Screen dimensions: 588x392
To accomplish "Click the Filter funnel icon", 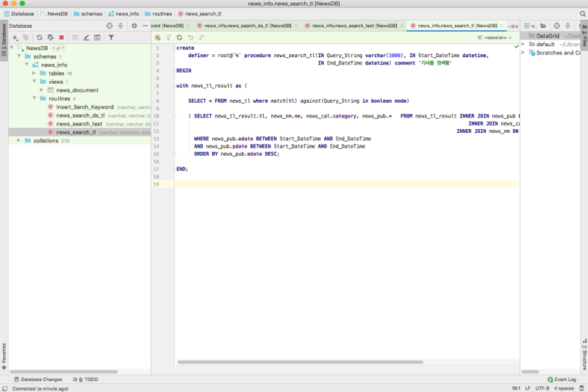I will (111, 37).
